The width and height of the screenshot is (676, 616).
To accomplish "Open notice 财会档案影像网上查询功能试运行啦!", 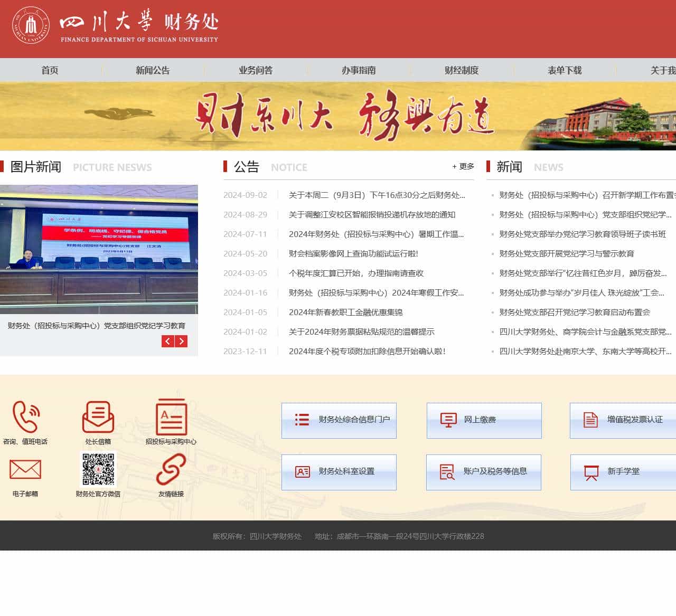I will point(353,254).
